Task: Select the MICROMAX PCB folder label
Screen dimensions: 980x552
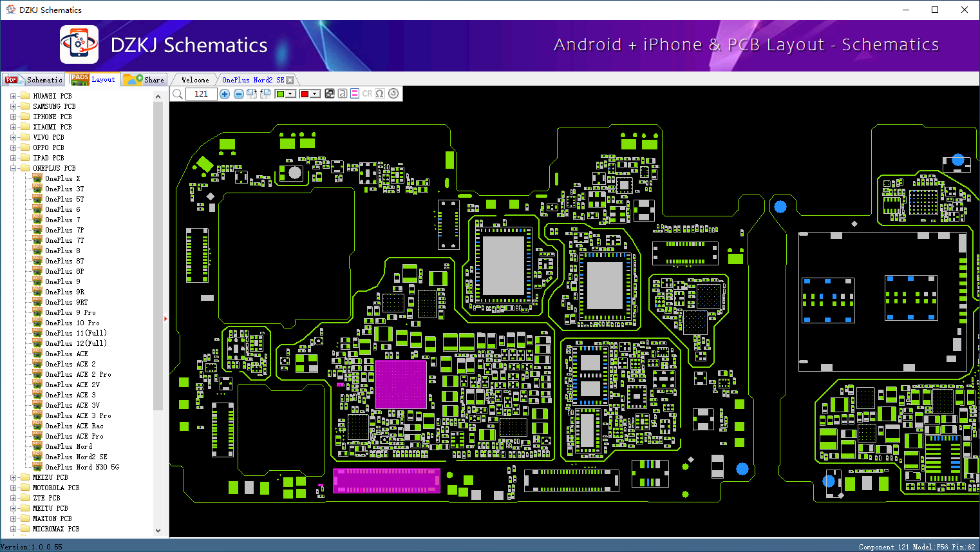Action: point(56,529)
